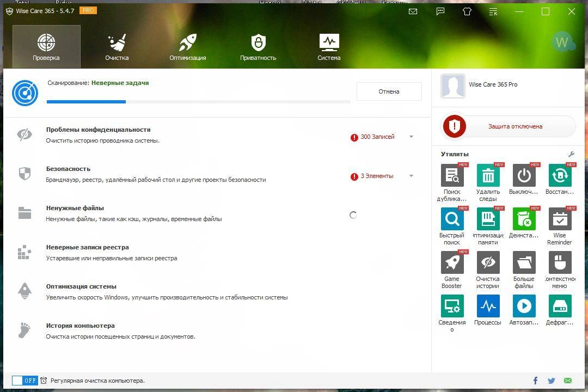Click the blue radar scanning icon
Viewport: 588px width, 392px height.
[24, 93]
